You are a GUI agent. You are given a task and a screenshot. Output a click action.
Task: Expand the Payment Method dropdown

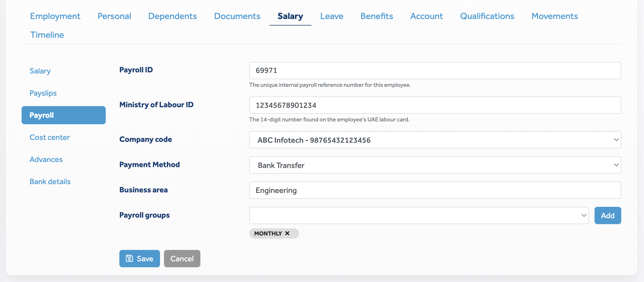(x=435, y=165)
